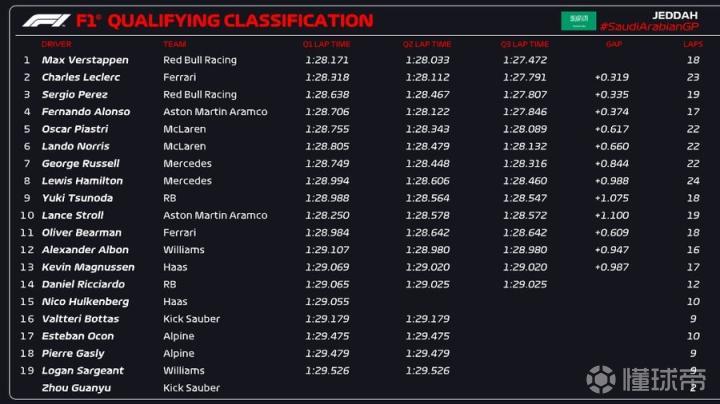Click the GAP column header
The image size is (720, 404).
[613, 44]
